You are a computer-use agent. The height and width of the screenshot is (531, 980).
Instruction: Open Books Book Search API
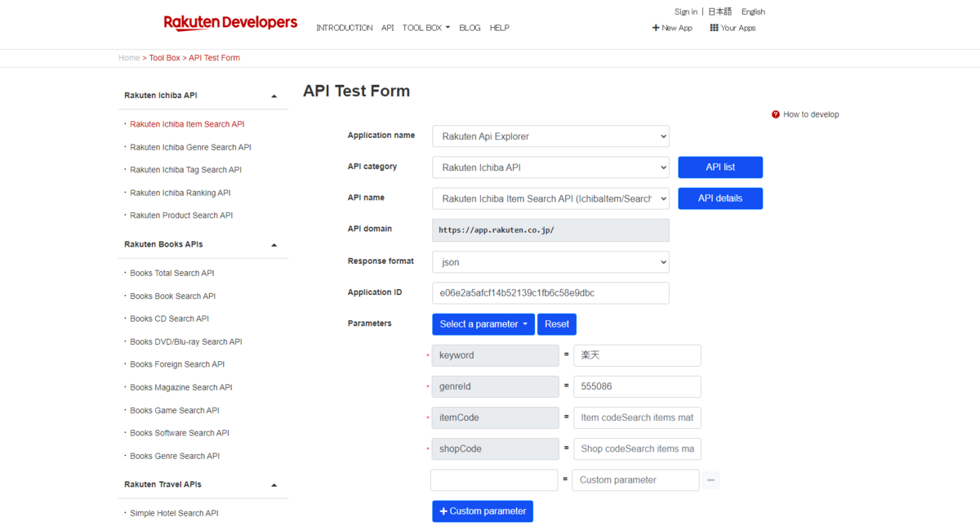(x=172, y=296)
